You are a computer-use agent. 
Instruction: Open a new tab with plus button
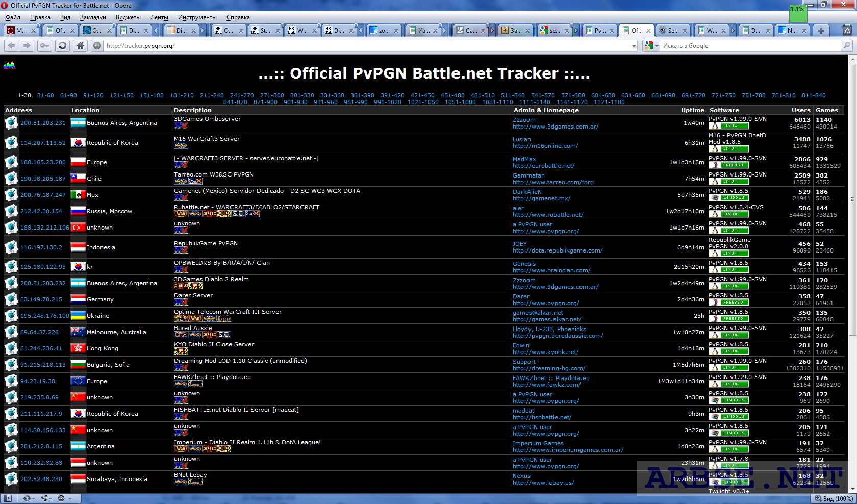pyautogui.click(x=821, y=31)
